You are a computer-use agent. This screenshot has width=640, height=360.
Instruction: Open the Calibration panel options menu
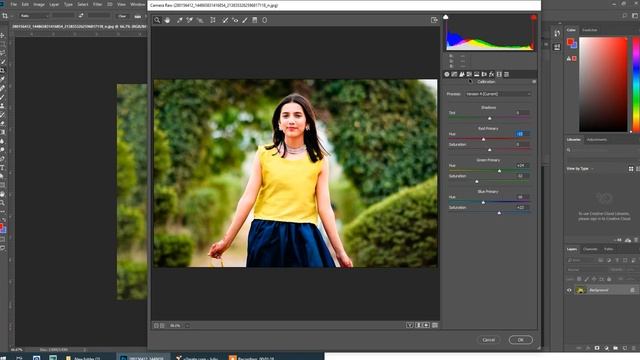point(534,82)
